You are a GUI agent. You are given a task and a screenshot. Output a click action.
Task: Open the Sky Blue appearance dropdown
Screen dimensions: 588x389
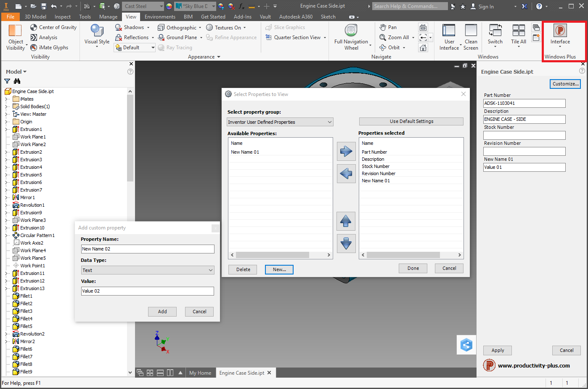point(195,6)
